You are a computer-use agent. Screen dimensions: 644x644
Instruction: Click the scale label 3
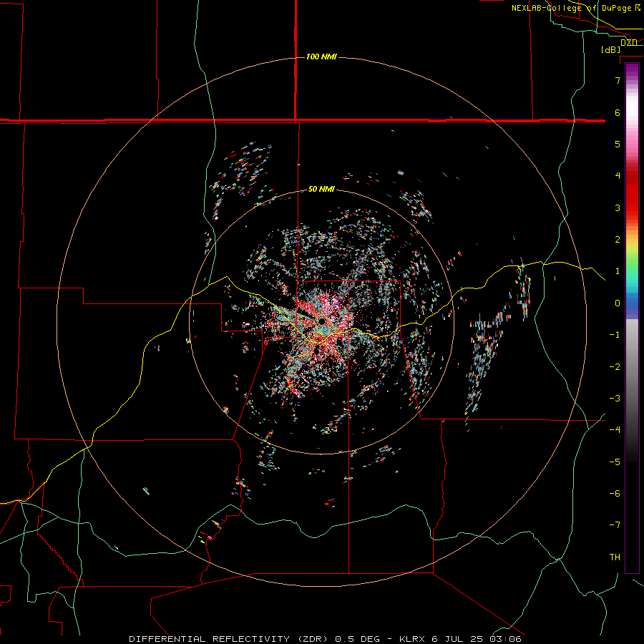[x=618, y=208]
